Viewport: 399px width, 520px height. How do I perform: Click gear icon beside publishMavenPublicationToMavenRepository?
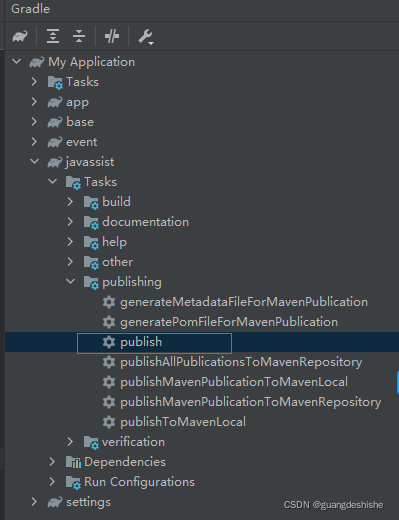[109, 402]
